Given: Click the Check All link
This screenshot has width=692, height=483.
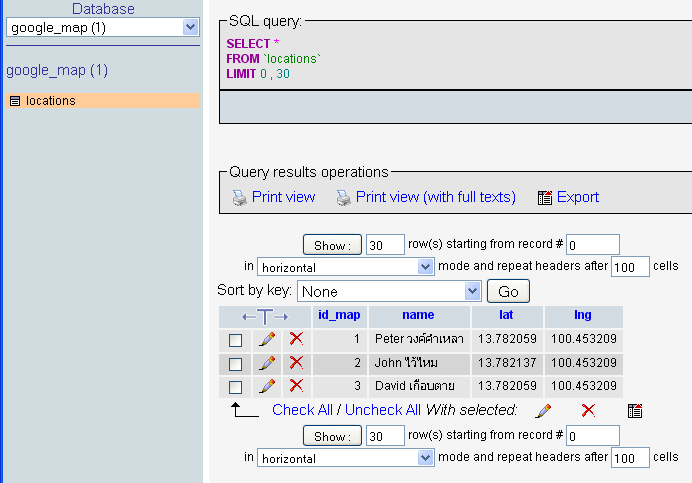Looking at the screenshot, I should [x=302, y=410].
